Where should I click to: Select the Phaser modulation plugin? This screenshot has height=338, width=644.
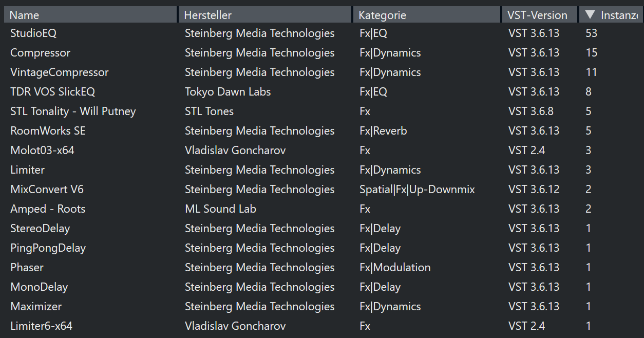27,268
